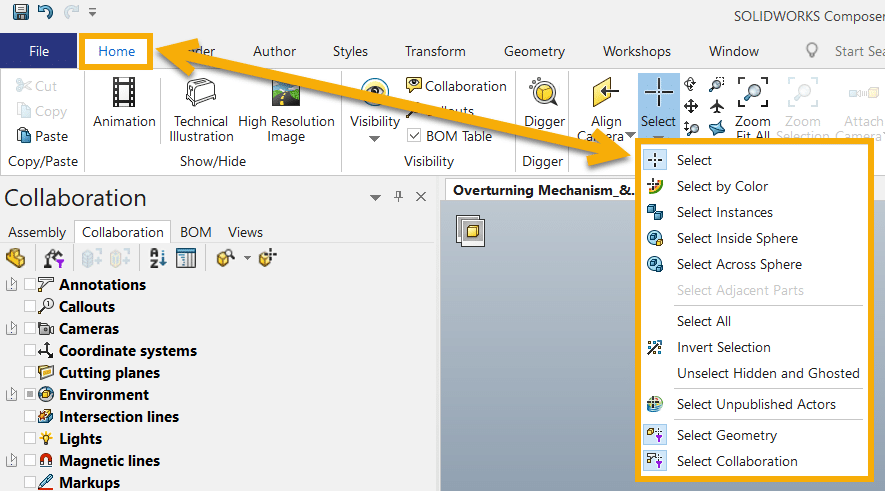This screenshot has height=491, width=885.
Task: Switch to the Views panel tab
Action: tap(245, 232)
